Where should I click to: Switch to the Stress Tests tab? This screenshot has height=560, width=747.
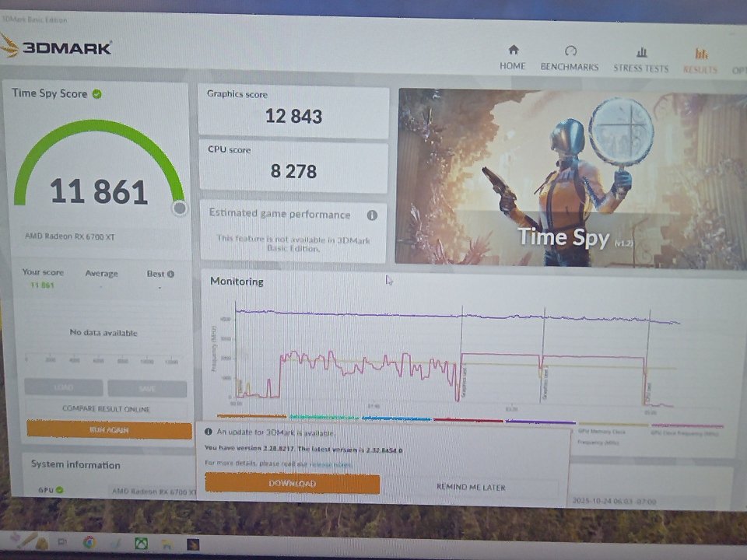pyautogui.click(x=641, y=68)
